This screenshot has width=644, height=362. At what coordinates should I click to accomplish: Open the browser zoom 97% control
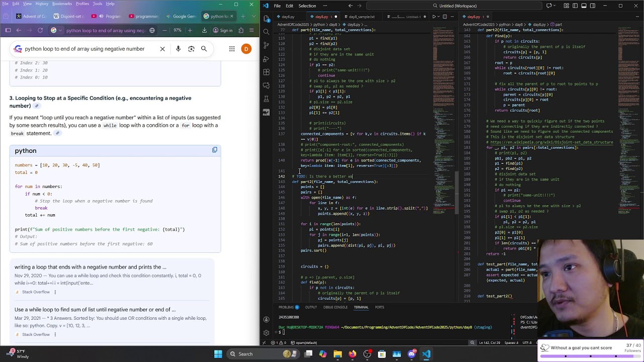point(177,30)
